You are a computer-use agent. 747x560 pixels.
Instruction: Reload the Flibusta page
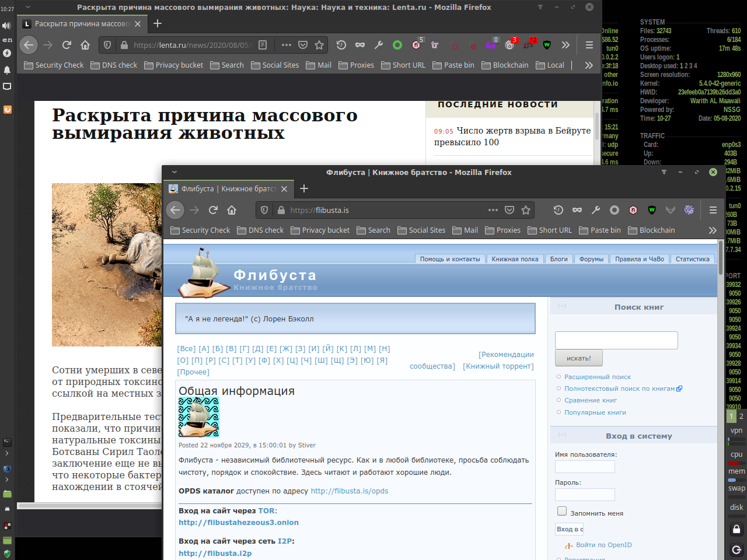[213, 210]
